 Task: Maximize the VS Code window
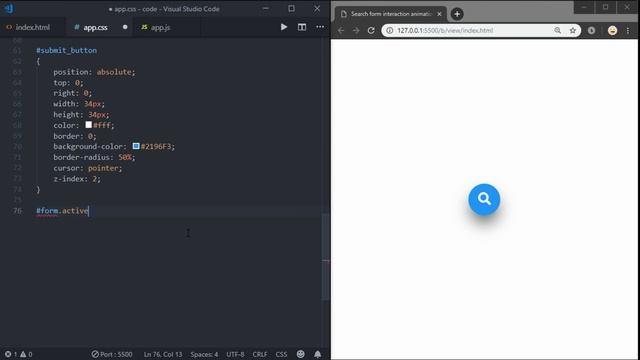291,8
